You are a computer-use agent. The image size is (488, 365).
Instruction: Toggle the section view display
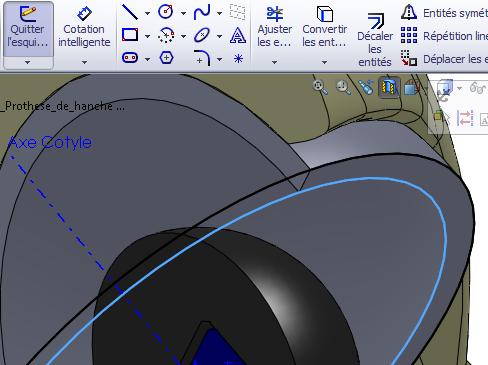coord(389,87)
